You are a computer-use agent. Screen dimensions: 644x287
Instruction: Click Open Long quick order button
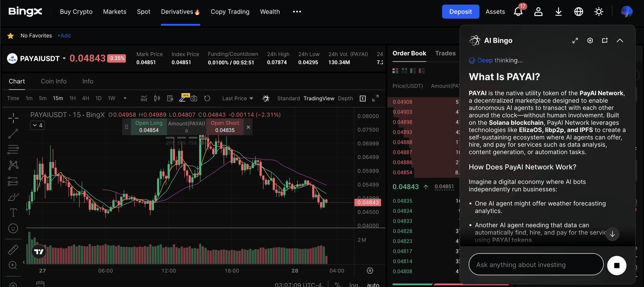pyautogui.click(x=149, y=127)
